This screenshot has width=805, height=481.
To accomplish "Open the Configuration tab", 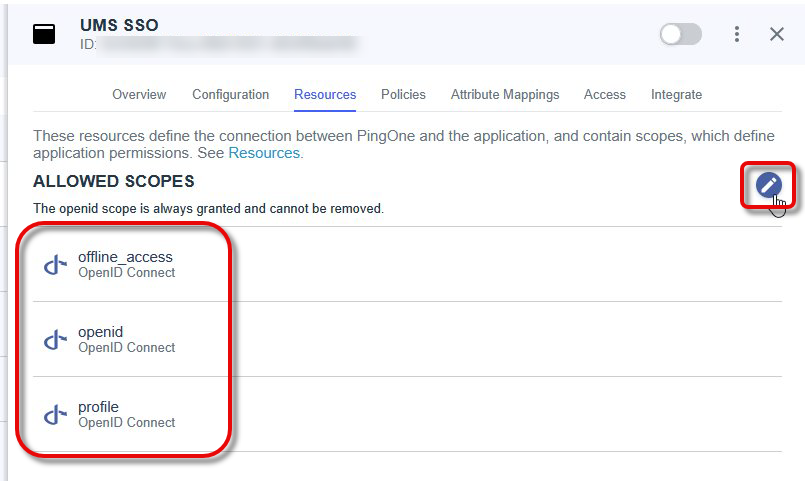I will (230, 95).
